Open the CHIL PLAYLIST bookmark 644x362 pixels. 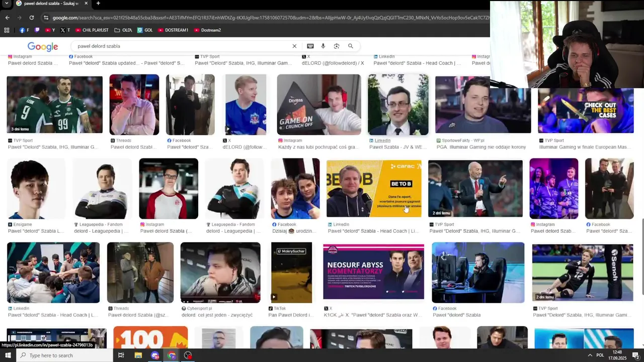coord(92,30)
